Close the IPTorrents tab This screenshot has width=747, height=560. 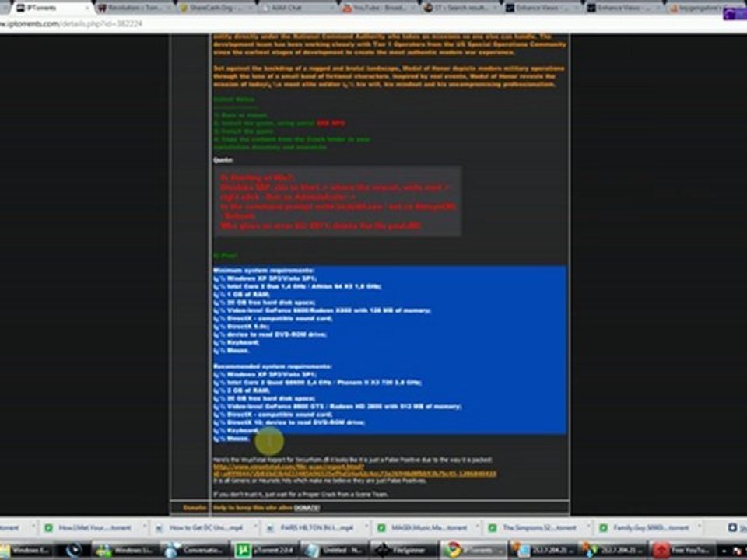[87, 8]
